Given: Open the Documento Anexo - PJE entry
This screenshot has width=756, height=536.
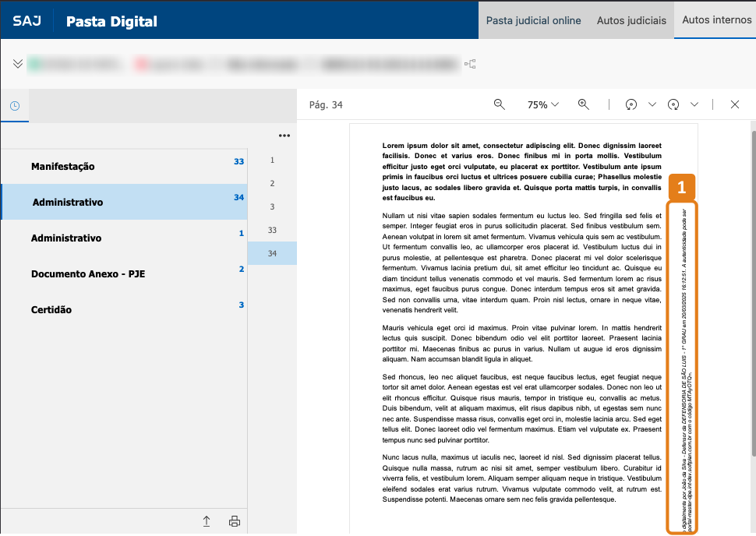Looking at the screenshot, I should pos(125,273).
